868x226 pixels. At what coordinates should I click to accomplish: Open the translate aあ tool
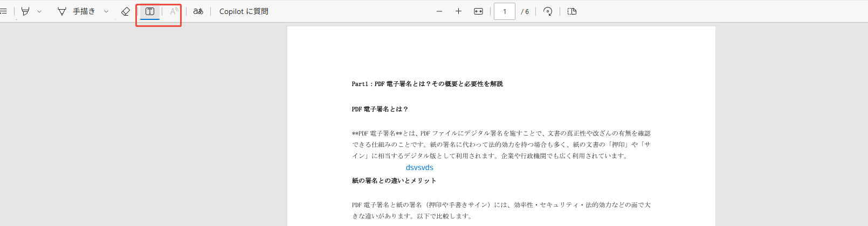[198, 11]
